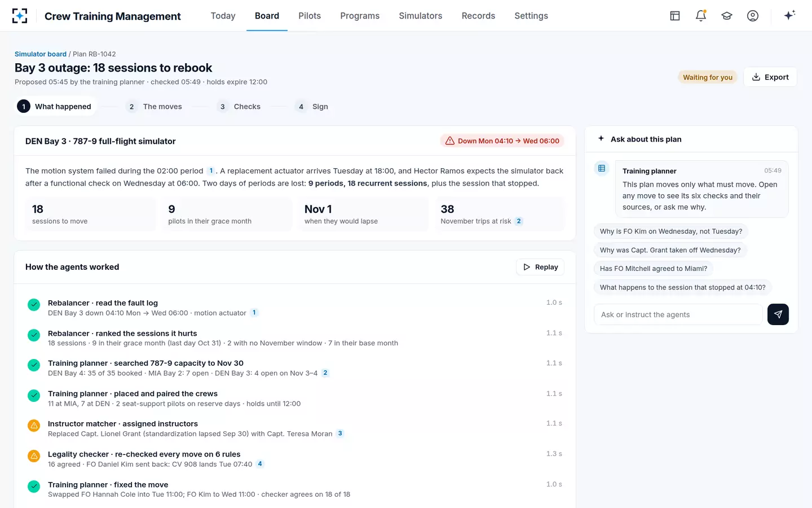This screenshot has height=508, width=812.
Task: Click the green check beside 'placed and paired the crews'
Action: click(x=34, y=396)
